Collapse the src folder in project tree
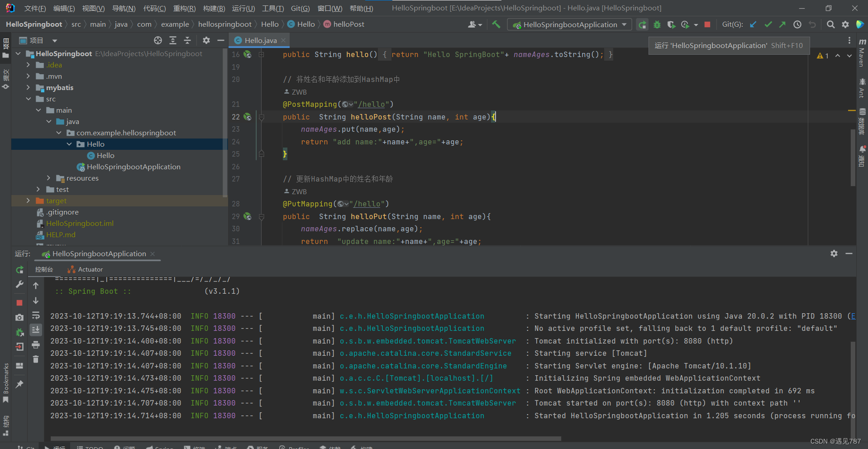Screen dimensions: 868x449 pos(28,99)
